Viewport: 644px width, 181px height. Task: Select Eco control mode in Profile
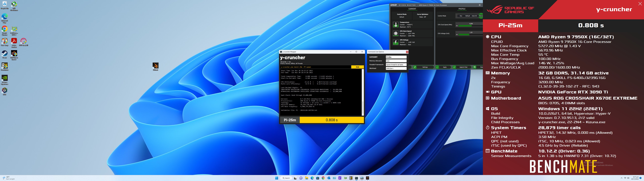coord(461,16)
